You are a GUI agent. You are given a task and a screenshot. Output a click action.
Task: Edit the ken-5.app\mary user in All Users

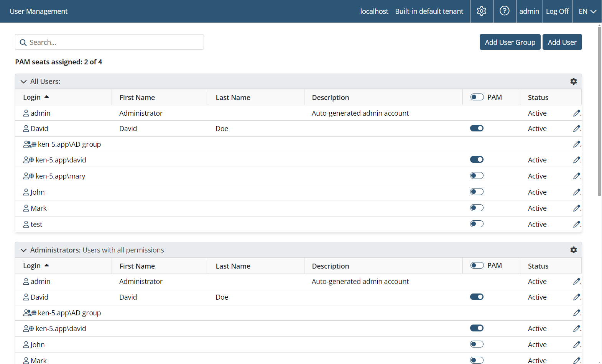coord(576,176)
